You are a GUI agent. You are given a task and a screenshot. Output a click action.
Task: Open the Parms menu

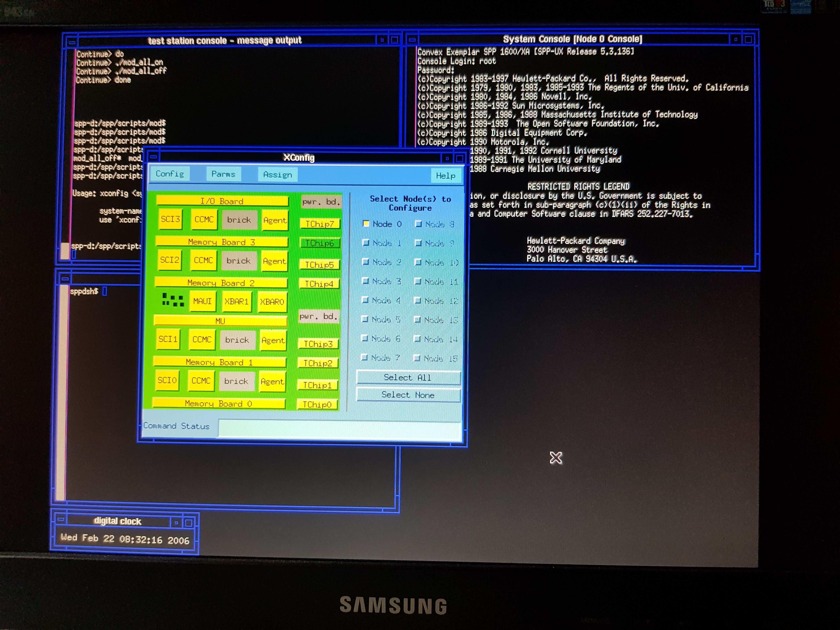pyautogui.click(x=224, y=174)
